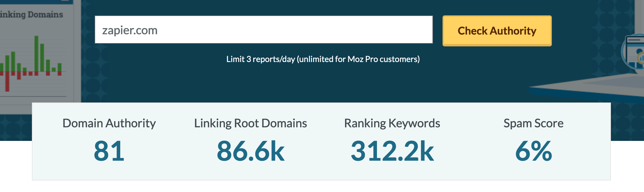The image size is (644, 192).
Task: Click the rightmost red bar in the chart
Action: (59, 74)
